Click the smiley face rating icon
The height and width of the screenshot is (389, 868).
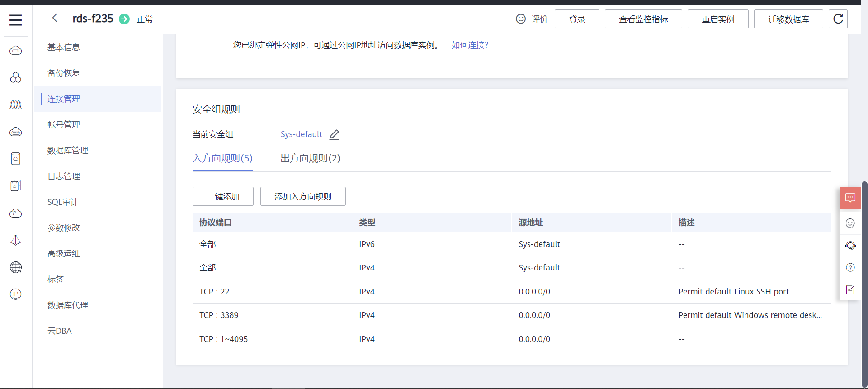(521, 19)
